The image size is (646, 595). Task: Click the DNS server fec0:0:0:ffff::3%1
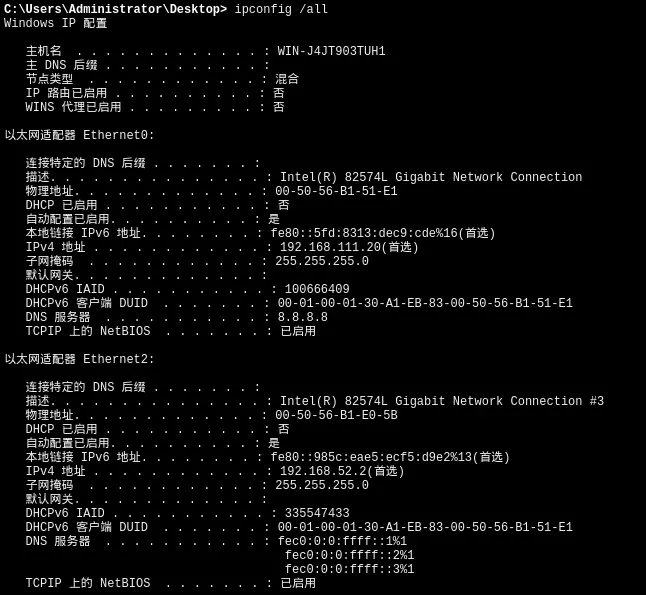[349, 569]
